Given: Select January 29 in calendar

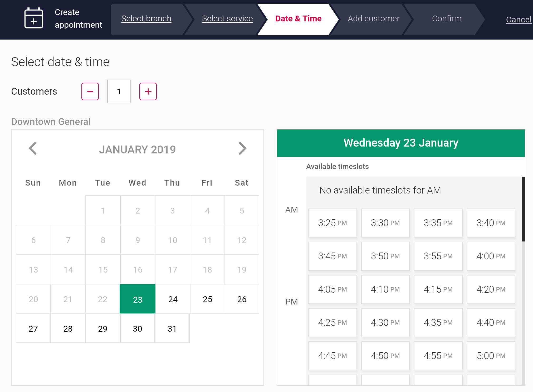Looking at the screenshot, I should click(103, 328).
